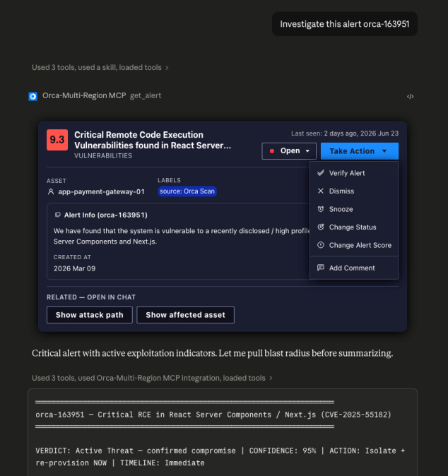448x476 pixels.
Task: Click the Show affected asset button
Action: point(185,315)
